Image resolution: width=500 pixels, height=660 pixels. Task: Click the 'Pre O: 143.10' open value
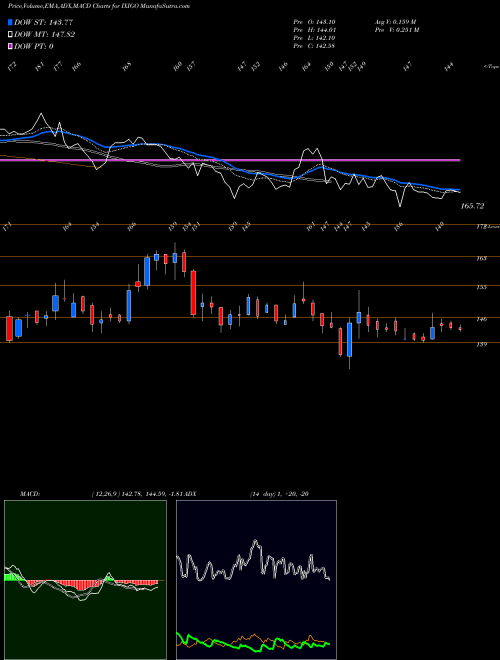point(314,22)
